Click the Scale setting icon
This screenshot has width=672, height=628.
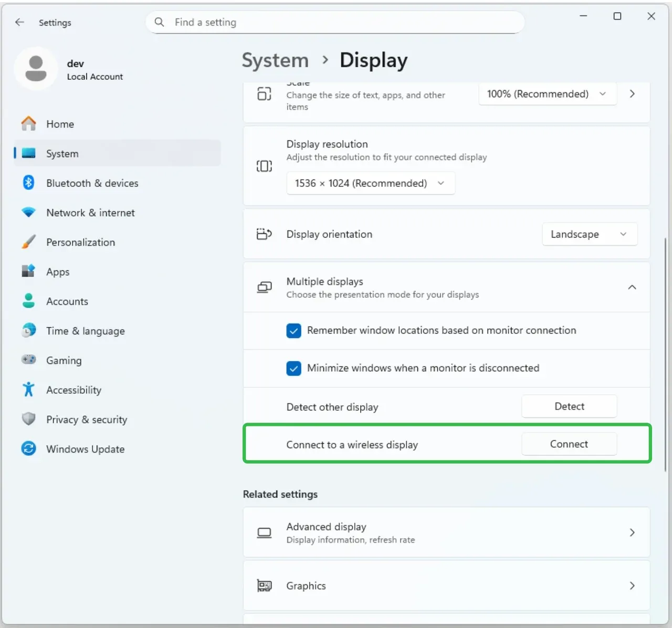pos(264,94)
